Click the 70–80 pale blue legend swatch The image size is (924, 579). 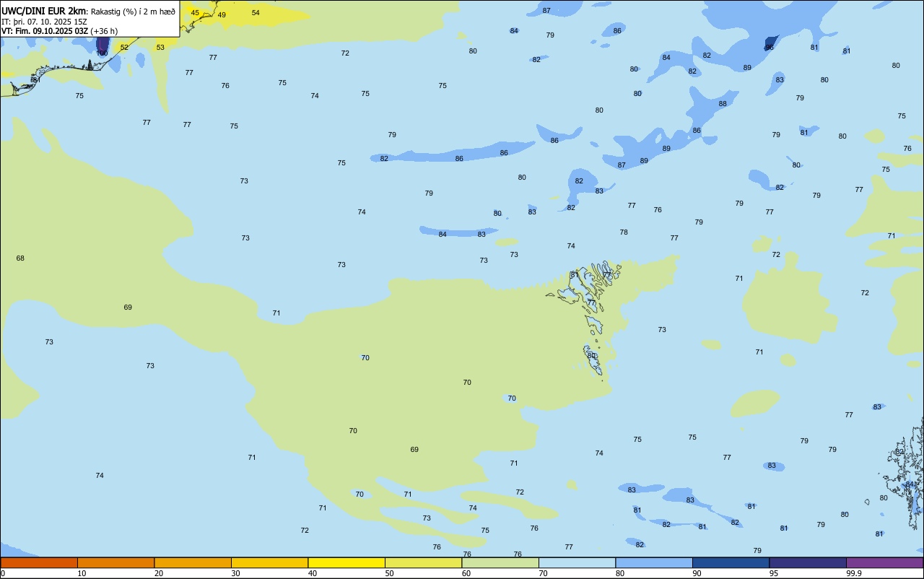tap(577, 562)
